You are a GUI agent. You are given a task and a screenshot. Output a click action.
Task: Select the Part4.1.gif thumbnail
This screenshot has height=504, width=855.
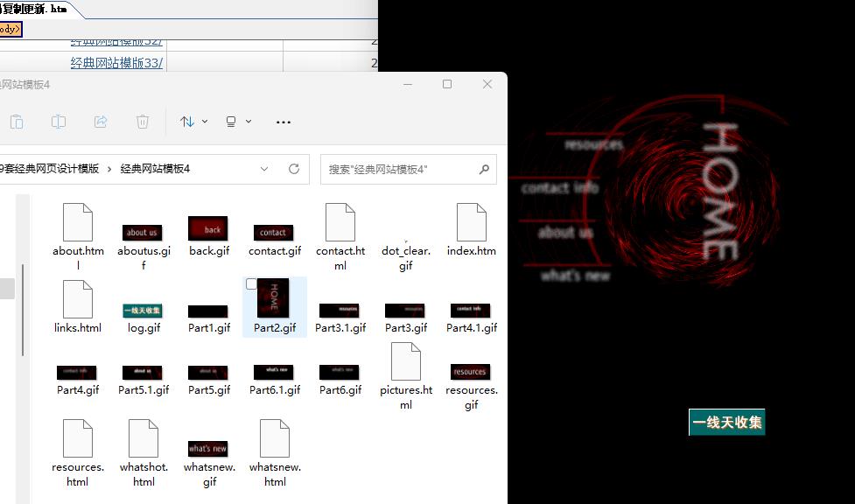(x=470, y=311)
